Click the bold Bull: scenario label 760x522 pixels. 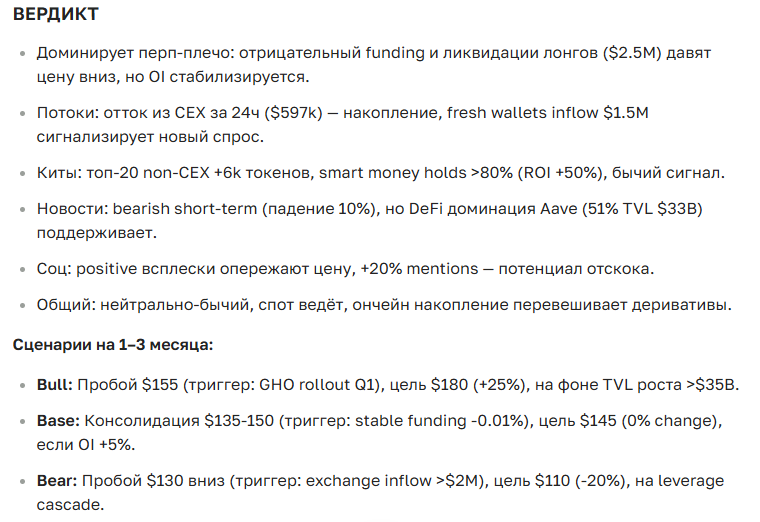point(54,384)
